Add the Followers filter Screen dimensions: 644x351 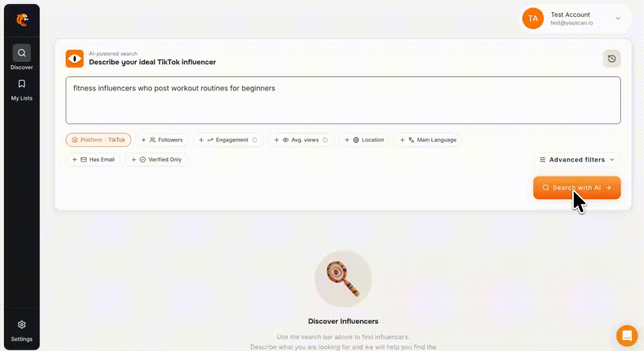pyautogui.click(x=162, y=140)
